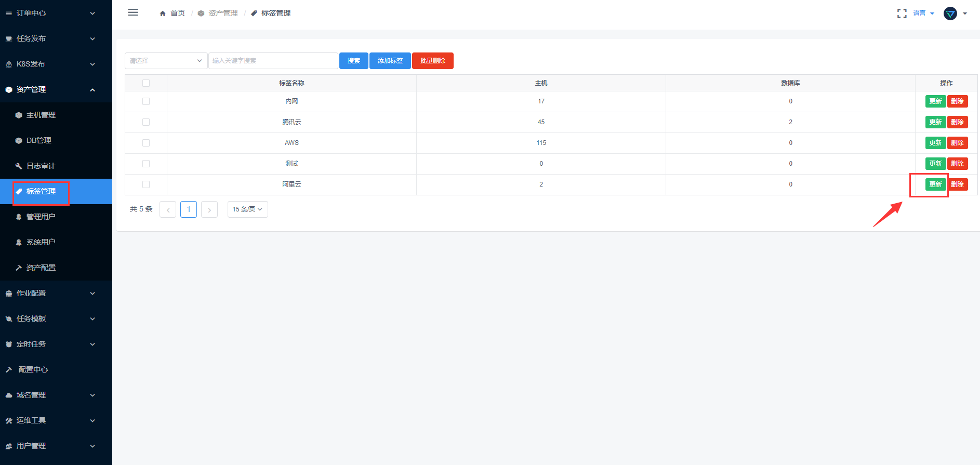Click the 定时任务 sidebar icon
This screenshot has height=465, width=980.
(9, 344)
